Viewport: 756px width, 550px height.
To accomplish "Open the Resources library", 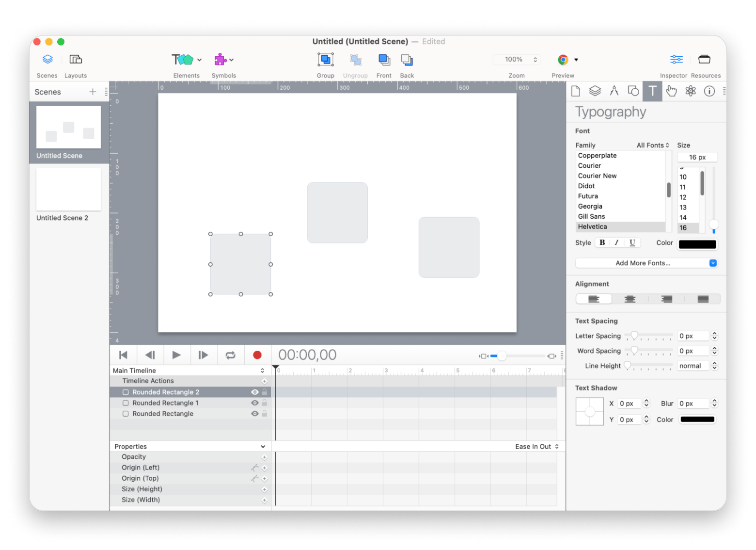I will (704, 60).
